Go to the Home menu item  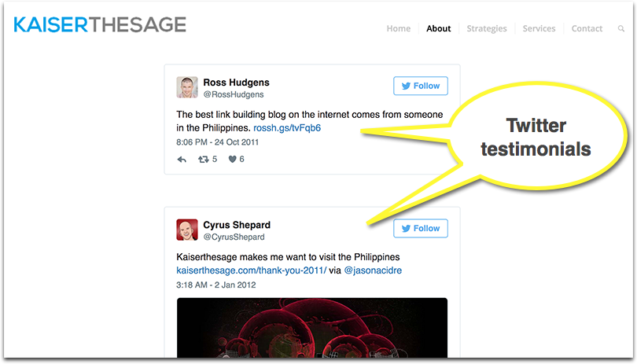[399, 28]
